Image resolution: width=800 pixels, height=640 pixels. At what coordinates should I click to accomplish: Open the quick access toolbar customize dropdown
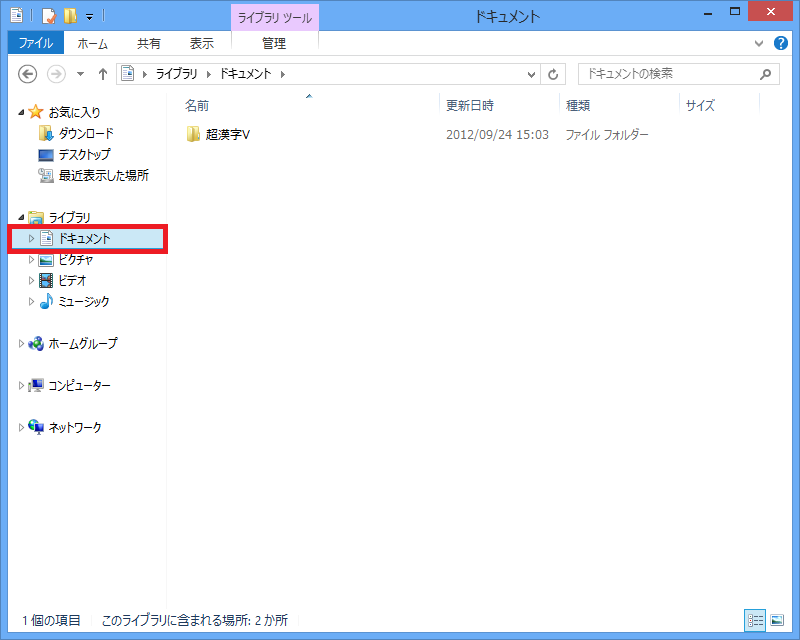click(x=89, y=16)
